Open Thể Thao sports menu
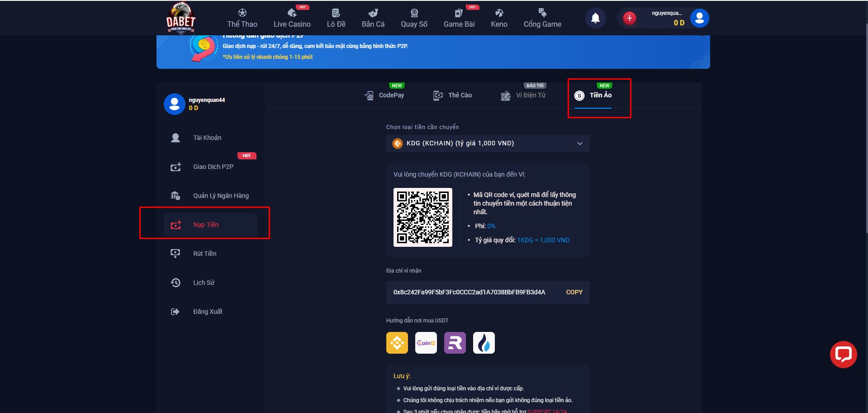Viewport: 868px width, 413px height. pyautogui.click(x=242, y=18)
